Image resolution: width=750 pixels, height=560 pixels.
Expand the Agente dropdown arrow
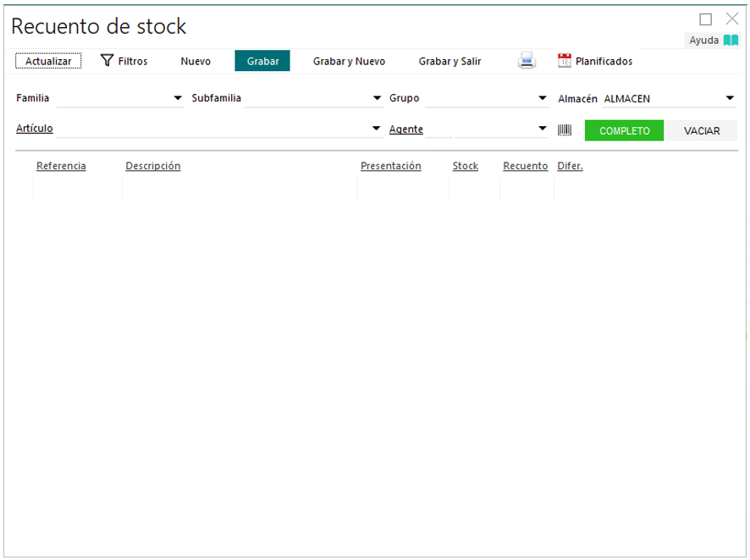pos(543,129)
